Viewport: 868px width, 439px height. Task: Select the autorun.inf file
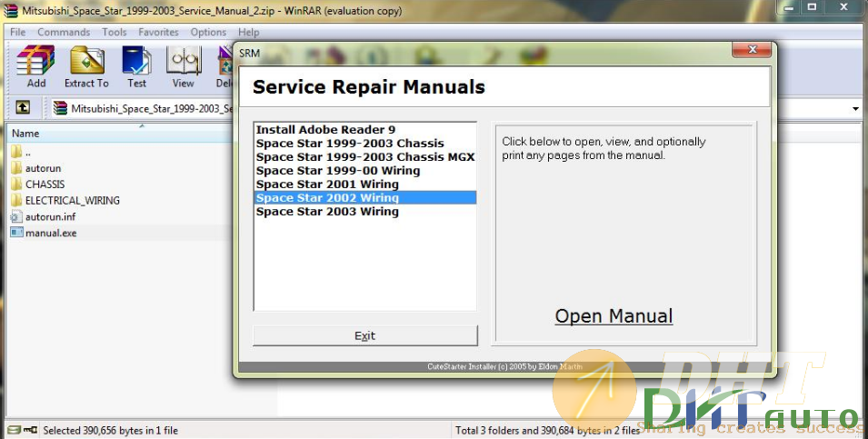coord(44,216)
